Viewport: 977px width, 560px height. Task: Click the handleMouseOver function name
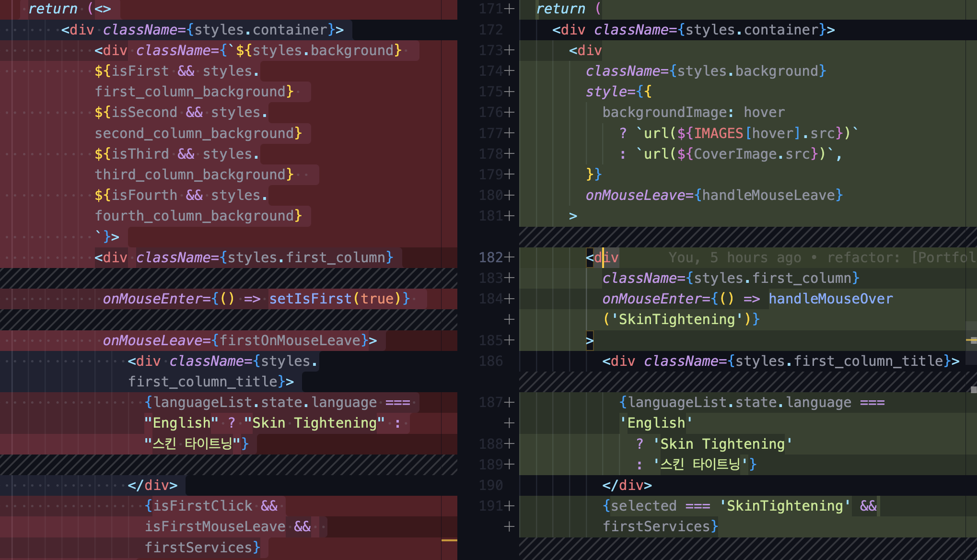tap(830, 299)
